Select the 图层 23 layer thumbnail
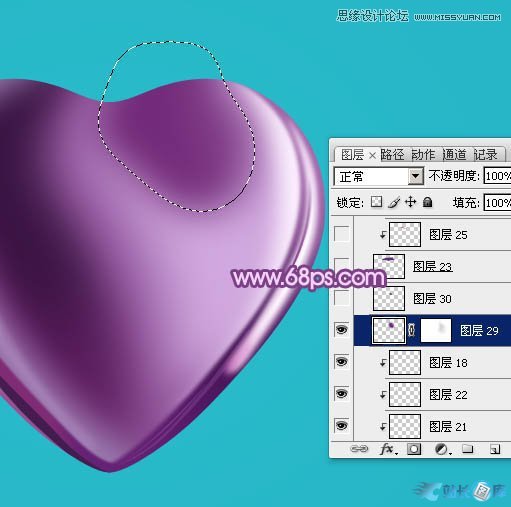511x507 pixels. tap(389, 266)
